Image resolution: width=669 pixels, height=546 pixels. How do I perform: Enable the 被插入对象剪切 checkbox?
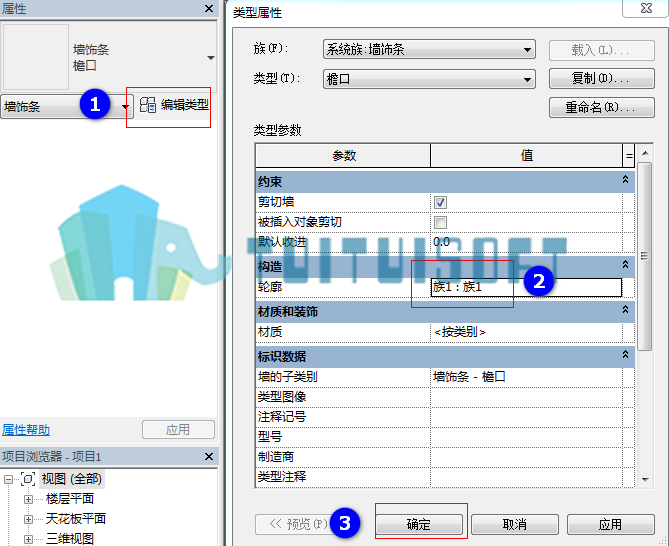[440, 222]
